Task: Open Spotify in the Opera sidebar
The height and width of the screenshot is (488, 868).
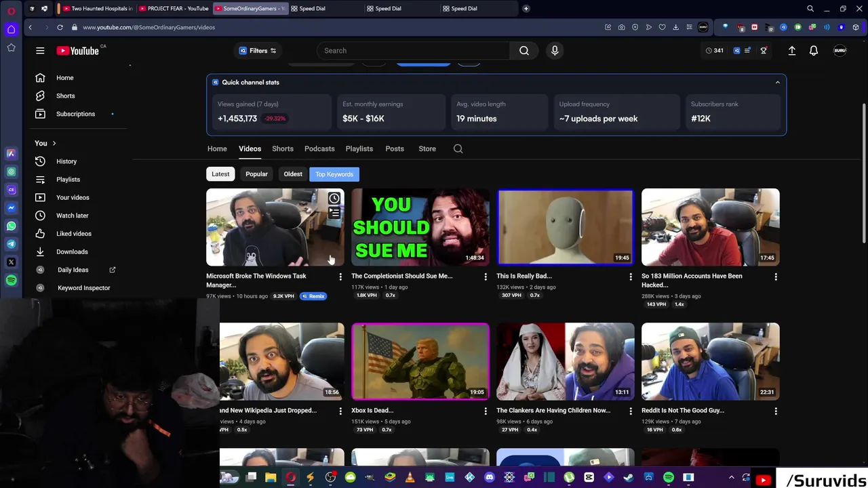Action: click(11, 280)
